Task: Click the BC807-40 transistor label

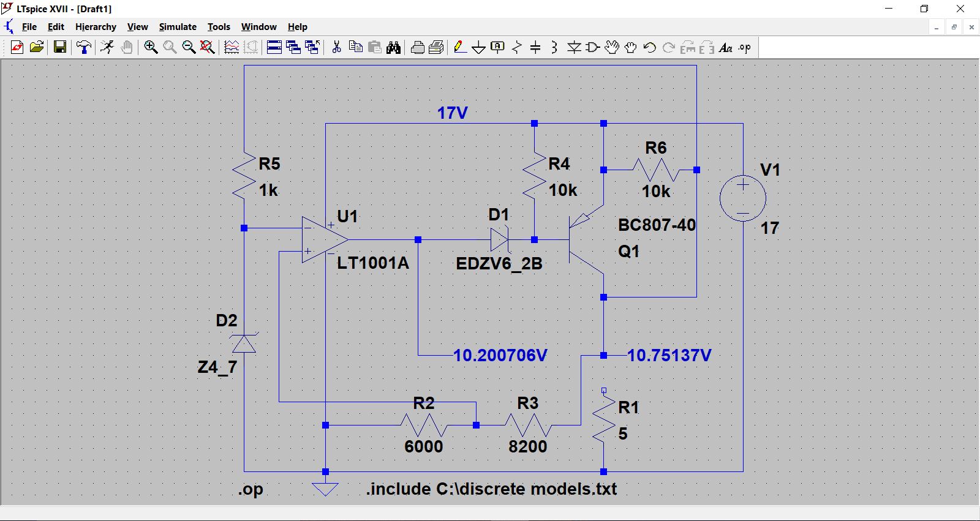Action: pos(657,225)
